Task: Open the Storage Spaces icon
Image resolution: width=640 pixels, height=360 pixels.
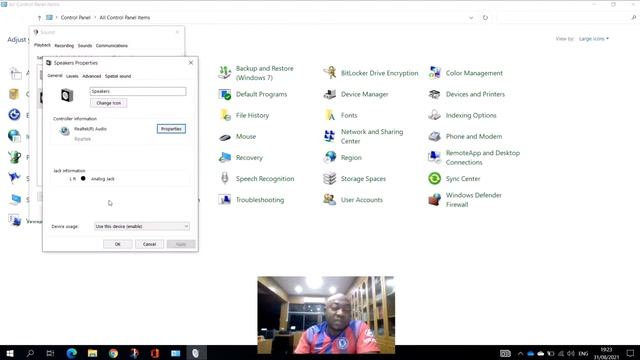Action: (329, 179)
